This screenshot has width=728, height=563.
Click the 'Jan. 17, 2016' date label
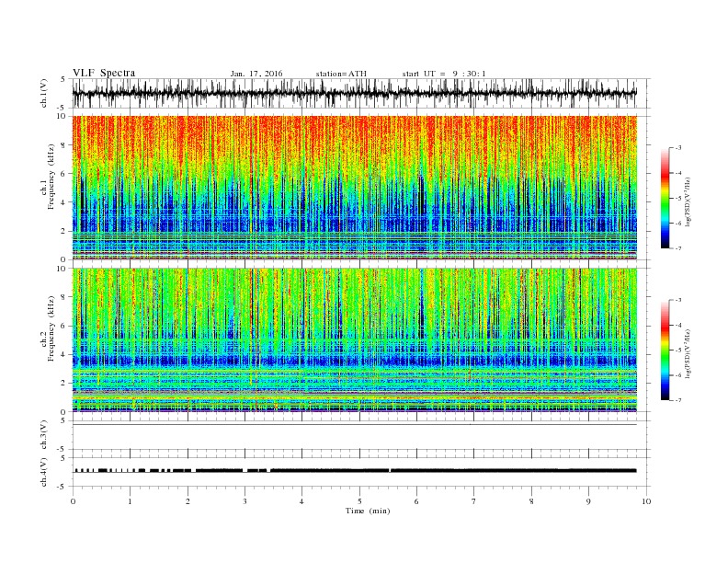coord(256,74)
